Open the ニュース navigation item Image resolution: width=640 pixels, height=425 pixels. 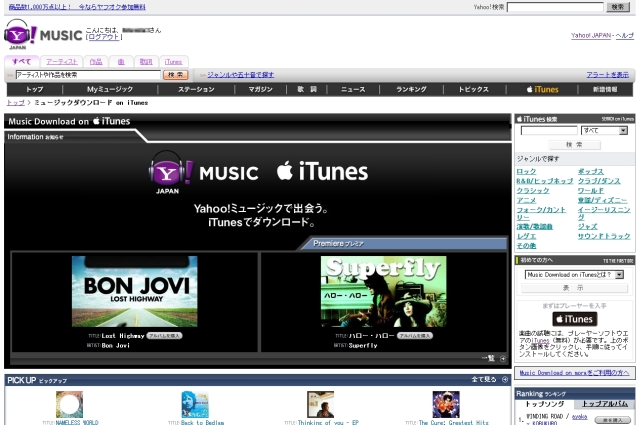click(x=353, y=89)
